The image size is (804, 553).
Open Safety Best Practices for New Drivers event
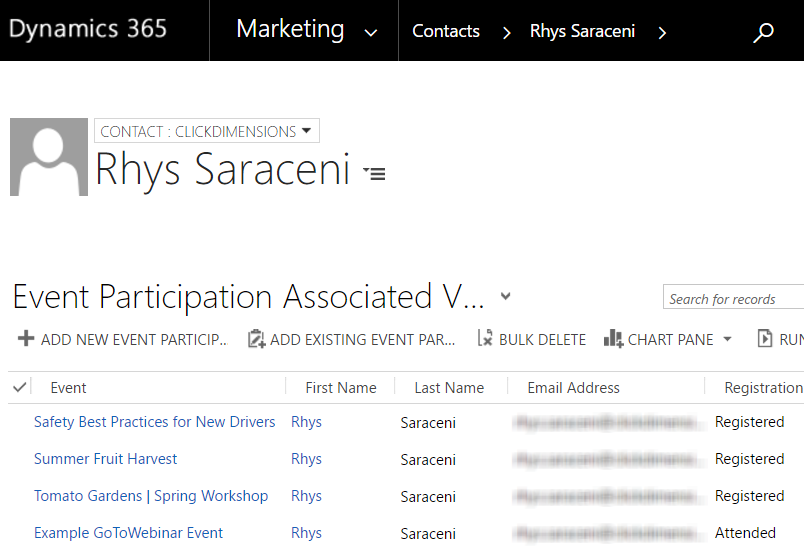(154, 422)
